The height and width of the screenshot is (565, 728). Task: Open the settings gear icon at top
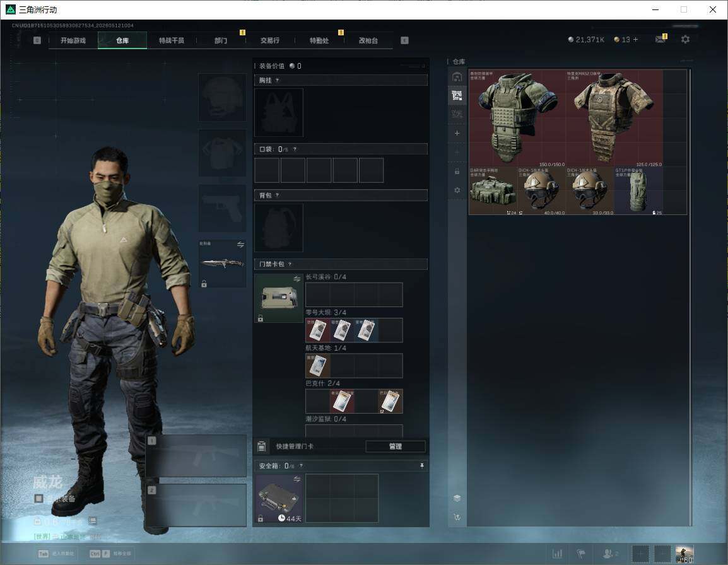coord(685,40)
